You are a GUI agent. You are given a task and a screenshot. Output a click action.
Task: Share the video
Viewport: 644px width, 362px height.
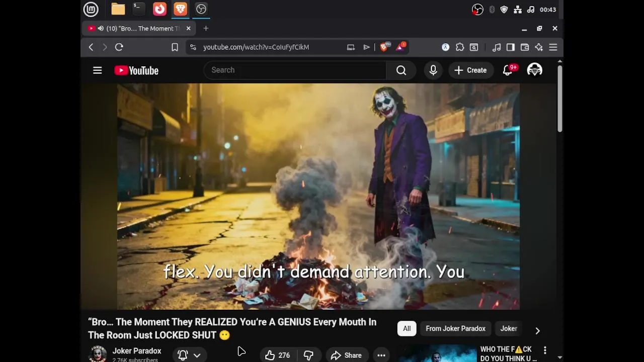[347, 355]
